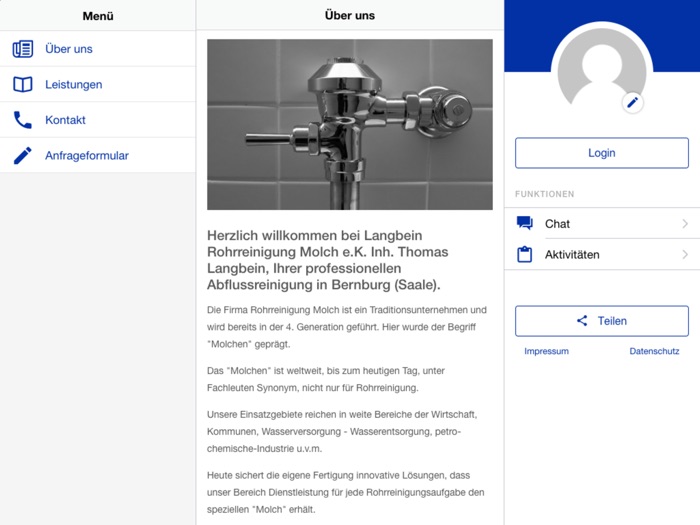Image resolution: width=700 pixels, height=525 pixels.
Task: Click the open book icon for Leistungen
Action: click(22, 84)
